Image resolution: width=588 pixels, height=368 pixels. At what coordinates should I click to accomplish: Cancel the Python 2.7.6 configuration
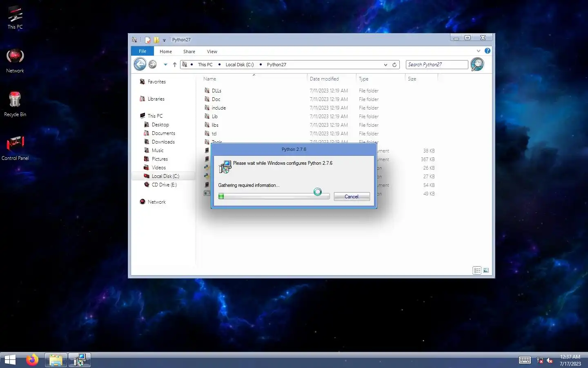[x=352, y=197]
